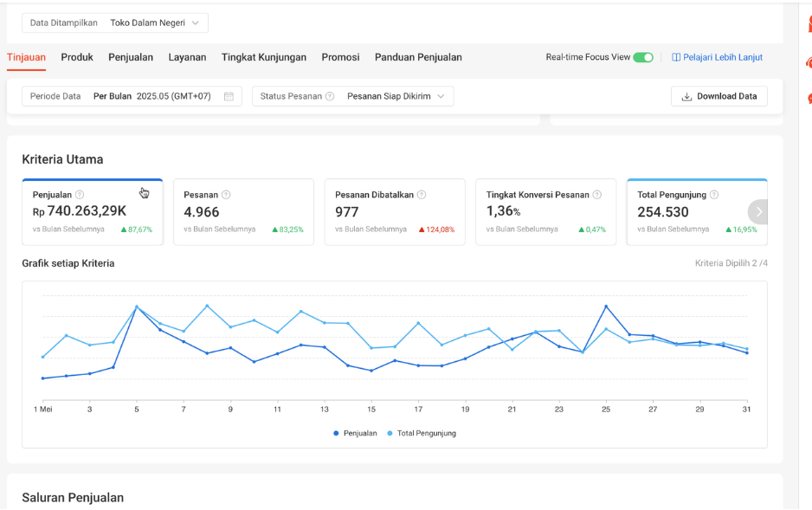Open the Status Pesanan dropdown
This screenshot has width=812, height=510.
click(x=353, y=96)
